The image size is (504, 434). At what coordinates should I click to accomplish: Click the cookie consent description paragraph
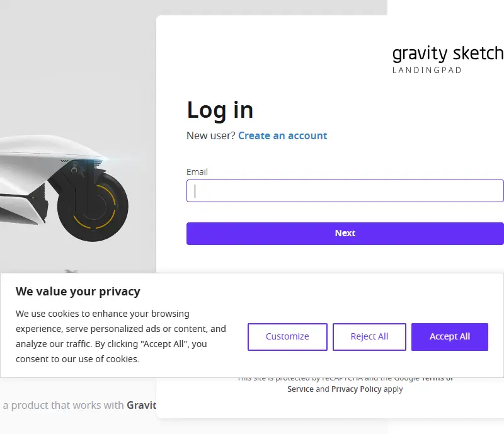click(121, 336)
